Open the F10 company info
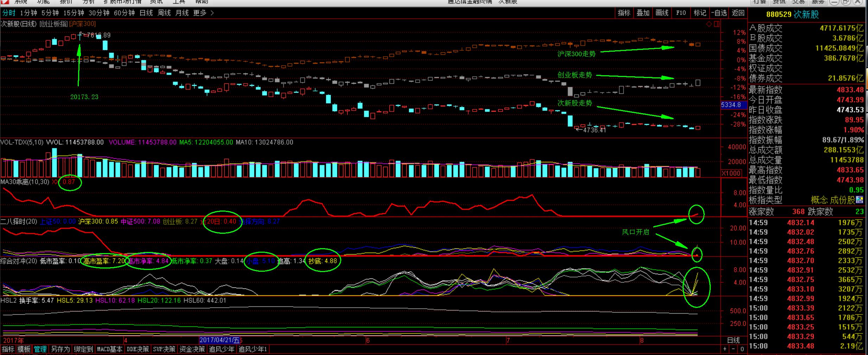The height and width of the screenshot is (355, 868). click(x=681, y=13)
